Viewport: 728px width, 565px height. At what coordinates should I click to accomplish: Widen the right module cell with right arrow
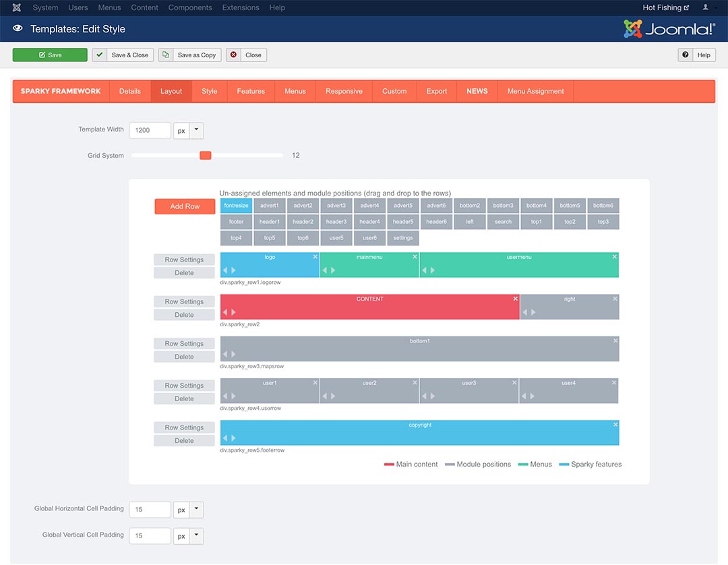(x=533, y=312)
